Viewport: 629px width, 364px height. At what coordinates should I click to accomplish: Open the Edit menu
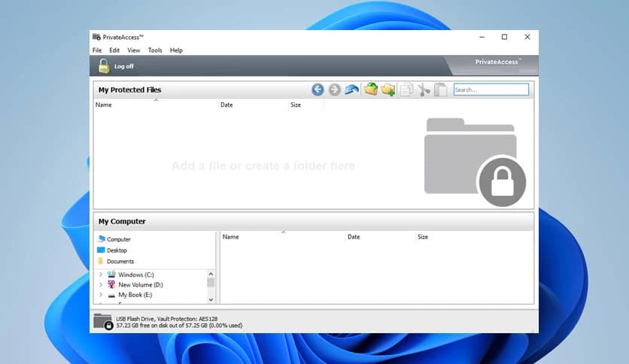114,50
